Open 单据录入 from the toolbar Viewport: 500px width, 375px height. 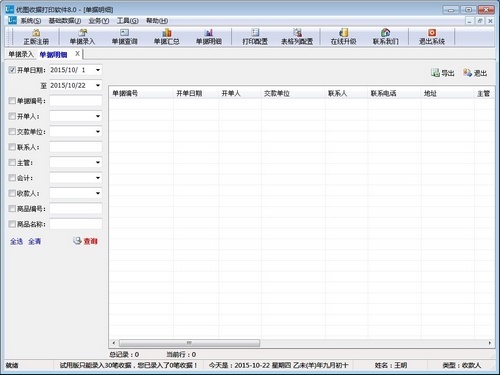[82, 37]
